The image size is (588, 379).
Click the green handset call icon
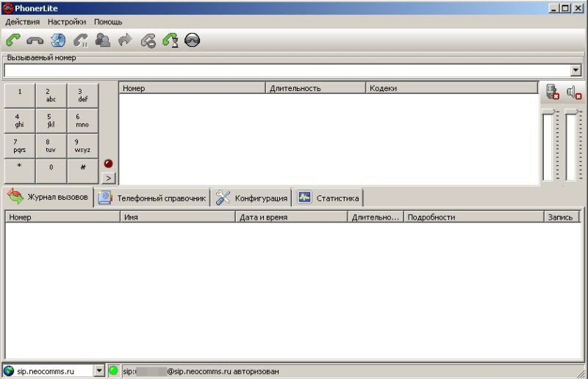click(13, 40)
